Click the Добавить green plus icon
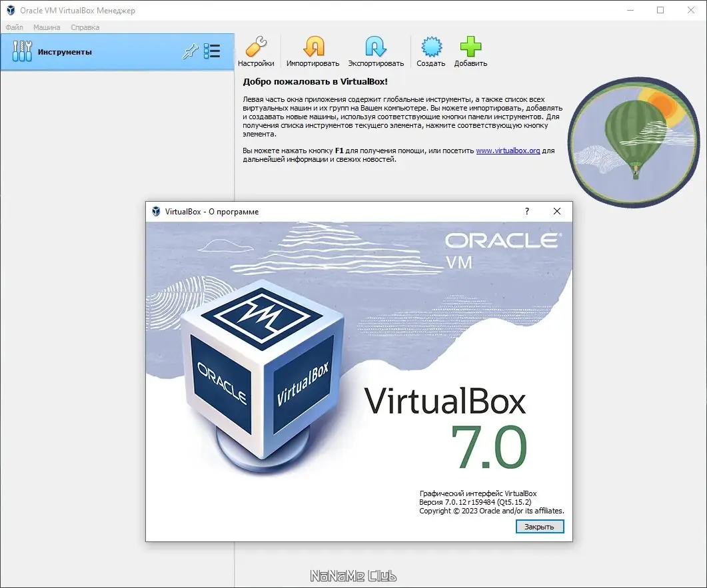 tap(470, 47)
